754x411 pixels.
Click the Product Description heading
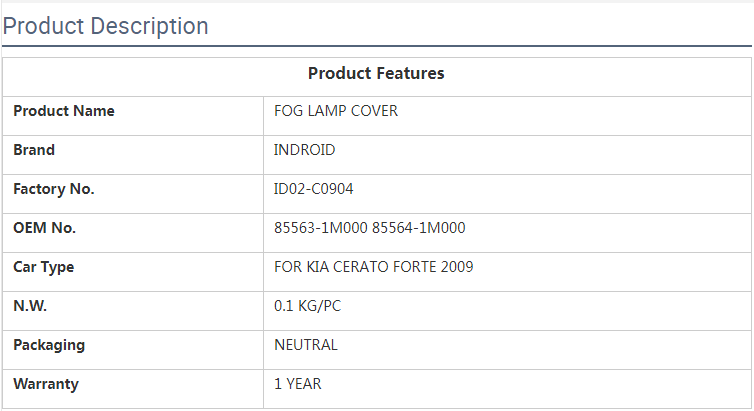click(106, 26)
